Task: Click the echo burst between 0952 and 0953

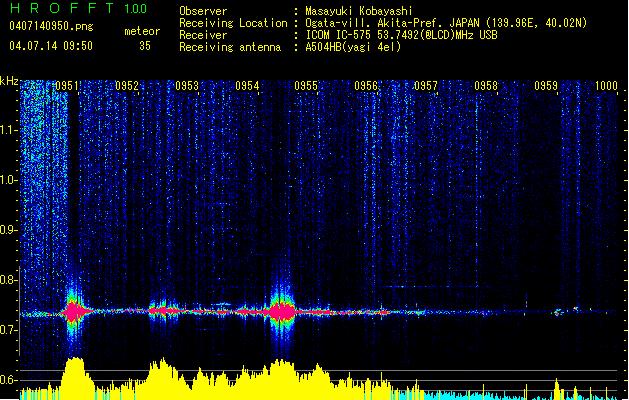Action: coord(163,311)
